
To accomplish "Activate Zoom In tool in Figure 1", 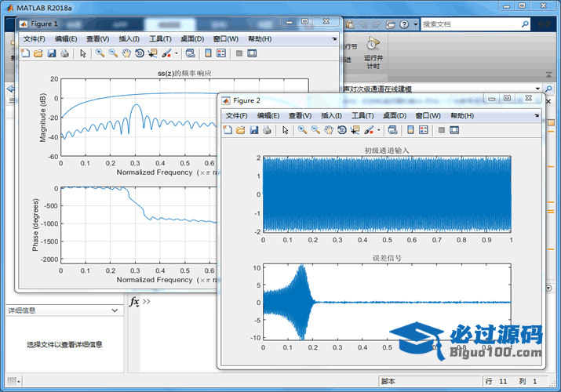I will click(100, 53).
